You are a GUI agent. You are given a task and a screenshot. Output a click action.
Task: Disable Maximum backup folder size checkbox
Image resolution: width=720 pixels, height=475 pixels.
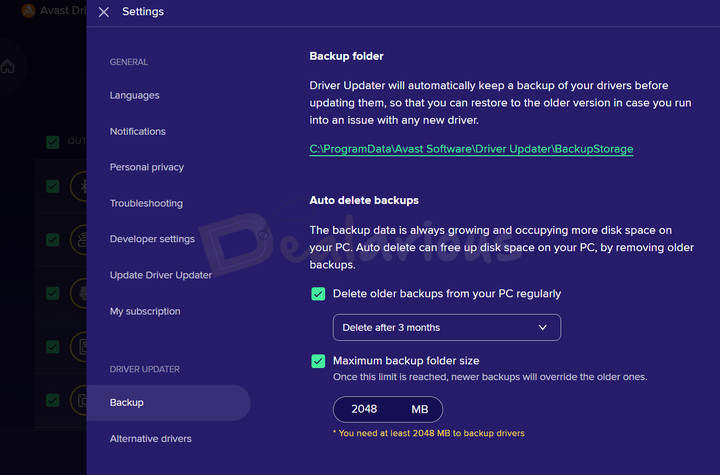point(318,360)
